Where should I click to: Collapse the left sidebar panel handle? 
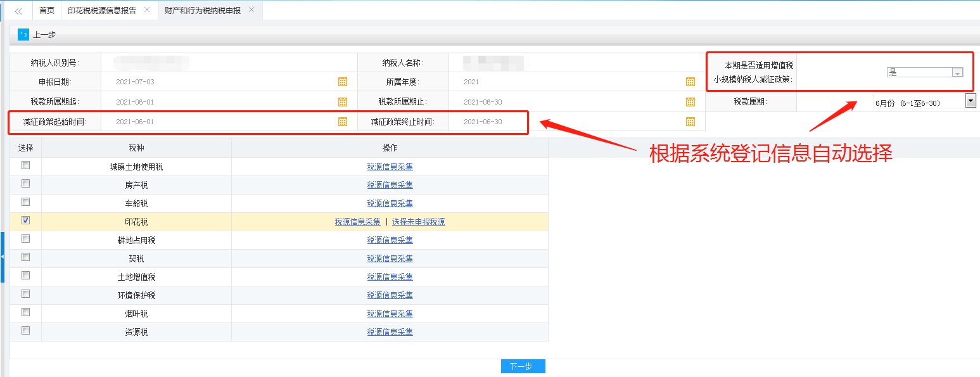click(3, 257)
